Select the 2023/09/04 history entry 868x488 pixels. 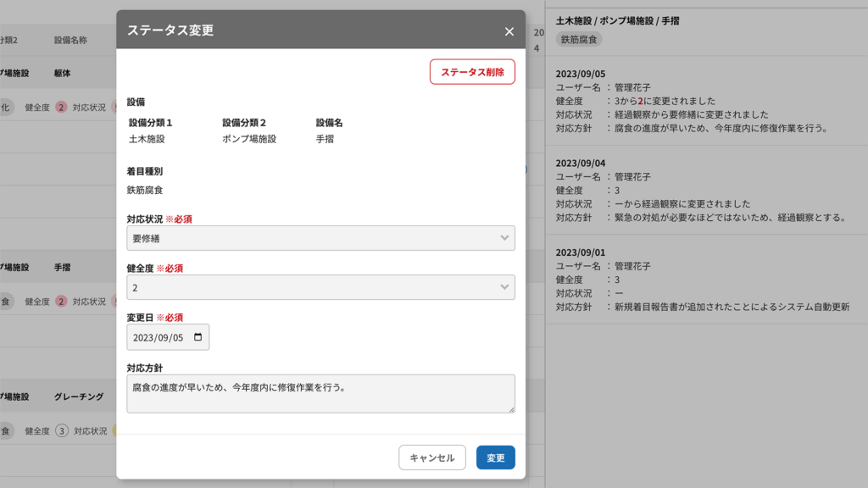pyautogui.click(x=706, y=191)
